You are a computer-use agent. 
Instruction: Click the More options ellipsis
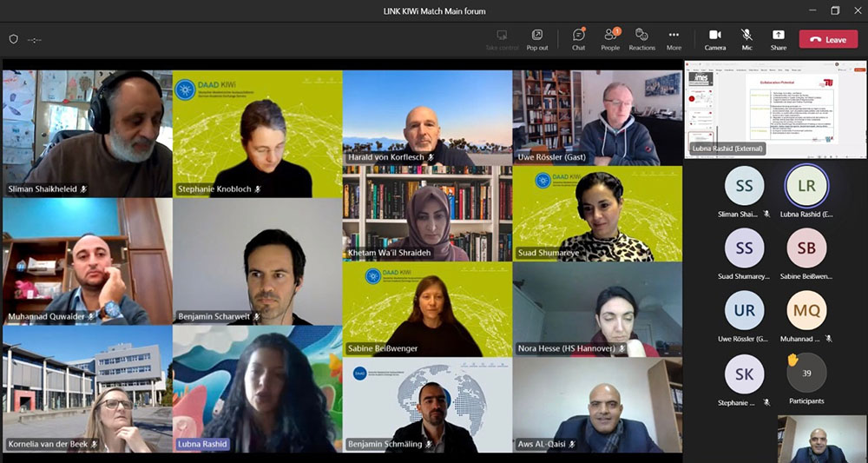[674, 38]
